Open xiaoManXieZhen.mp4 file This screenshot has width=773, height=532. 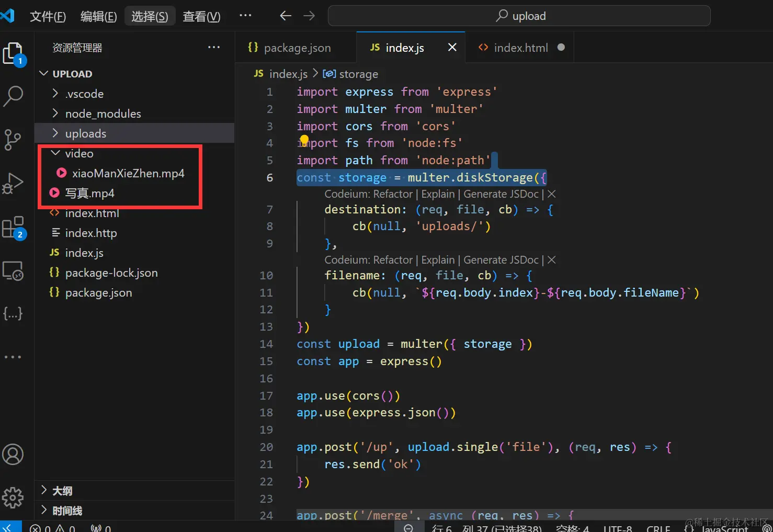click(x=134, y=173)
